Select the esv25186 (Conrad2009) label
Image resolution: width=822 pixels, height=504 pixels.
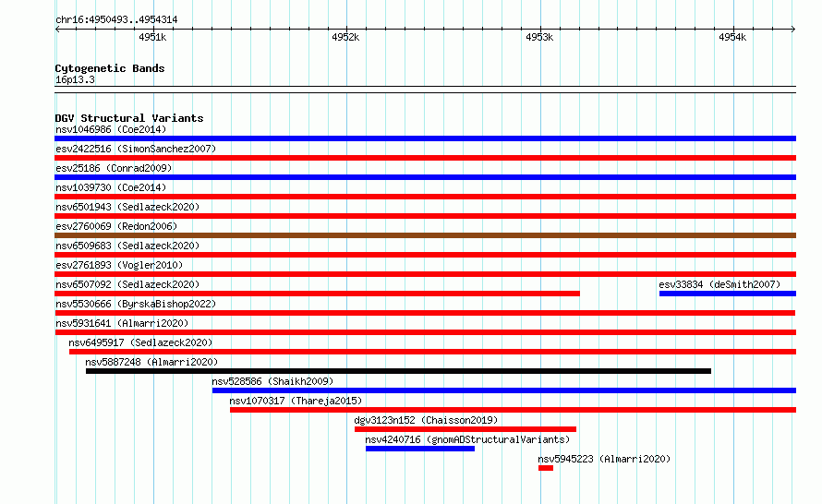(114, 168)
